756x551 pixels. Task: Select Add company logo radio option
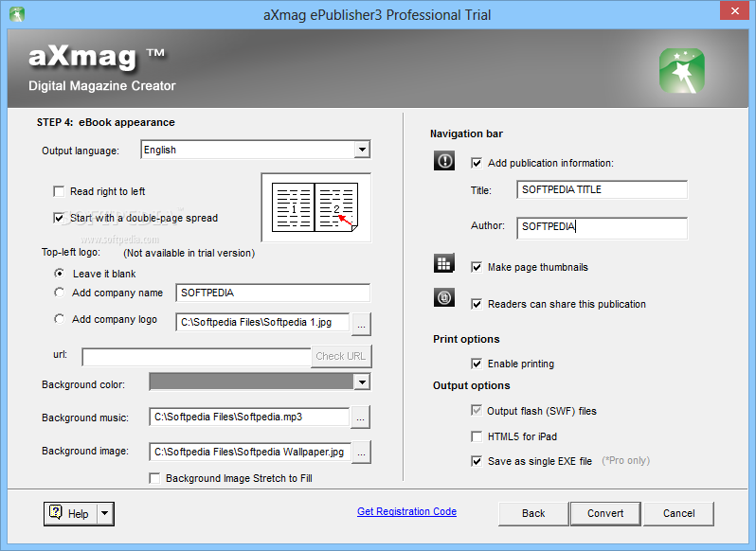(59, 319)
